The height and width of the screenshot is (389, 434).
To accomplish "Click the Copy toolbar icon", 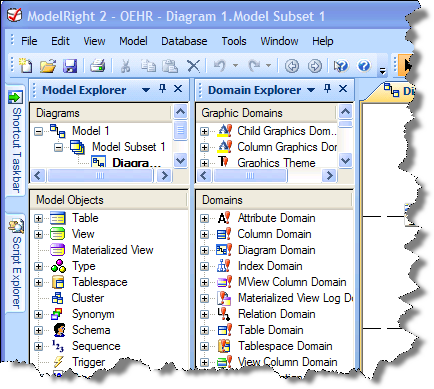I will click(x=148, y=65).
